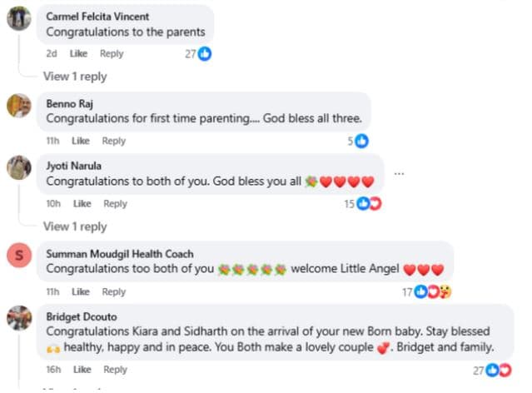Screen dimensions: 532x393
Task: Expand reply under Carmel Felcita Vincent's comment
Action: click(75, 77)
